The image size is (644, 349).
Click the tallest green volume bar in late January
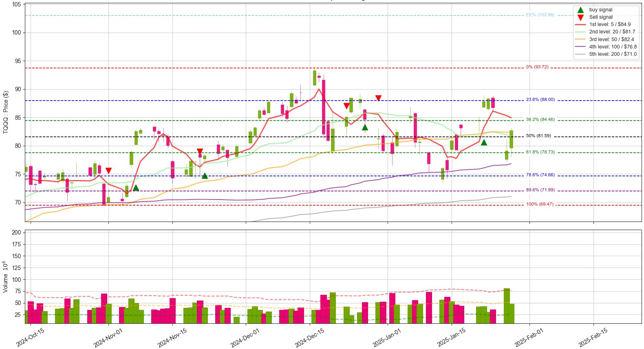coord(507,306)
